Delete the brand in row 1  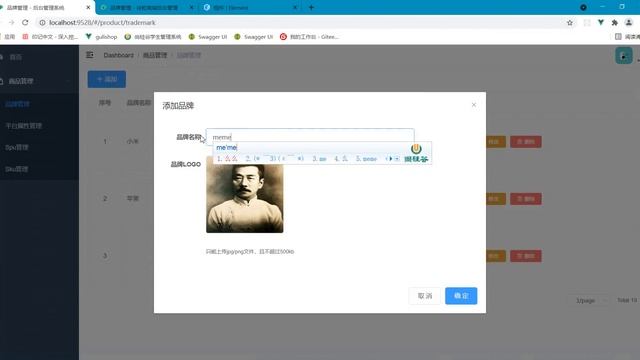click(526, 142)
